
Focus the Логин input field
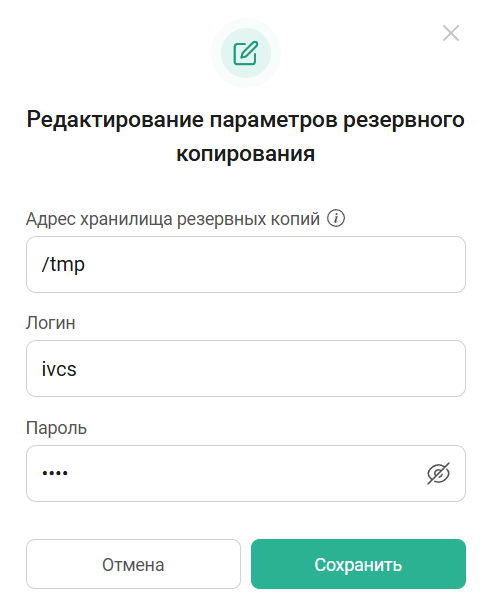[246, 368]
